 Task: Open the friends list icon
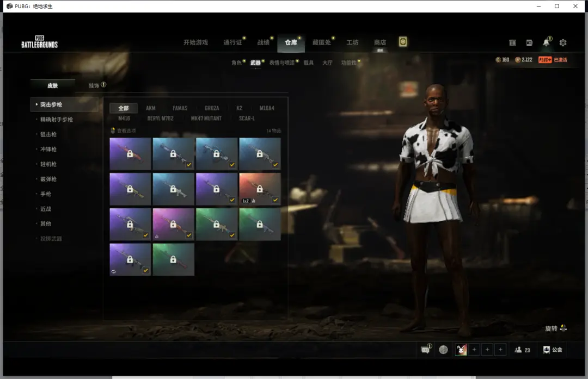coord(518,350)
